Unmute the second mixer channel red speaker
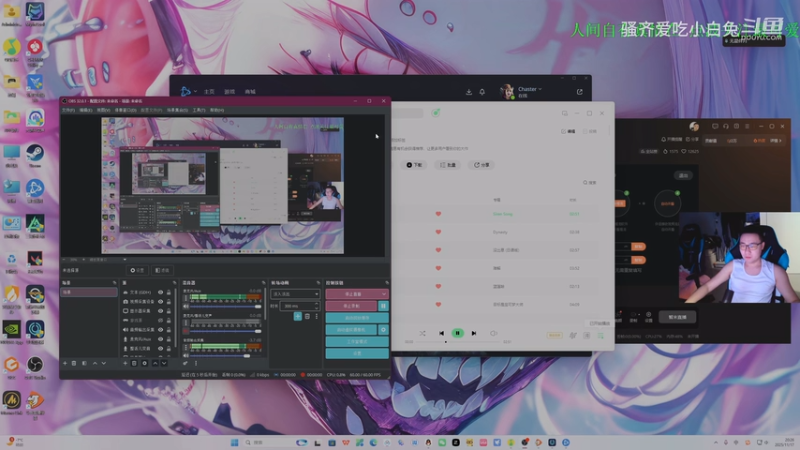 click(x=186, y=331)
